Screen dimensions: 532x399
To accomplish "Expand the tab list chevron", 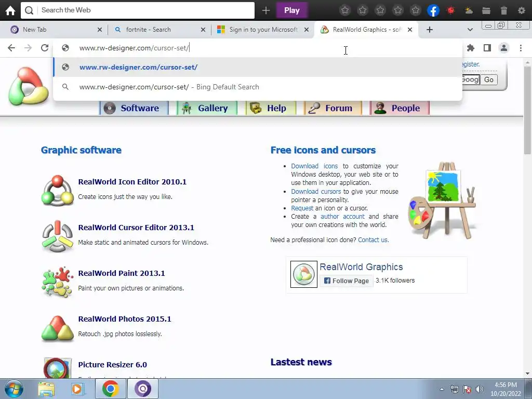I will click(470, 30).
